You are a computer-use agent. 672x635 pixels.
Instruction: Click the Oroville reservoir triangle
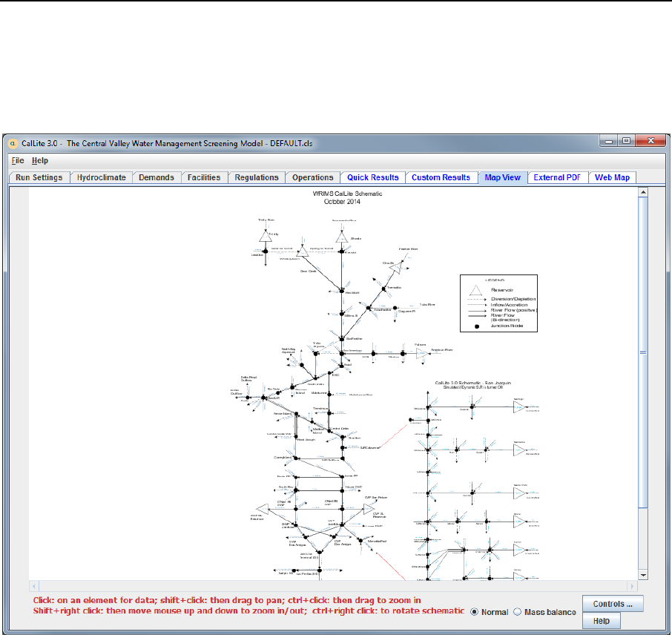click(396, 269)
